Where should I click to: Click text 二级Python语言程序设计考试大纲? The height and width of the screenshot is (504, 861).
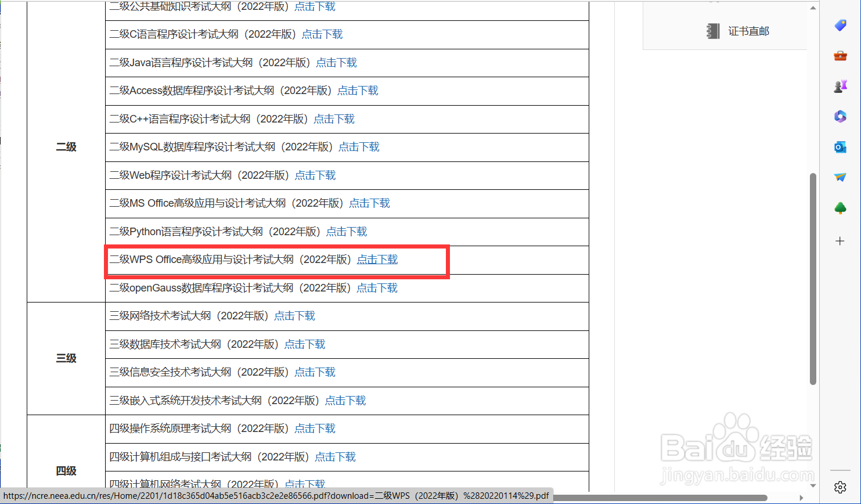(x=186, y=232)
